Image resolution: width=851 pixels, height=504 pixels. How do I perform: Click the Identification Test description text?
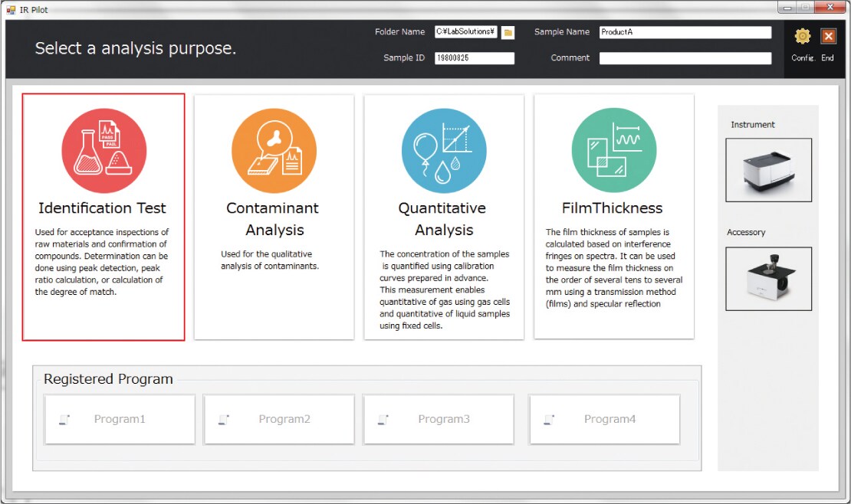[x=102, y=262]
